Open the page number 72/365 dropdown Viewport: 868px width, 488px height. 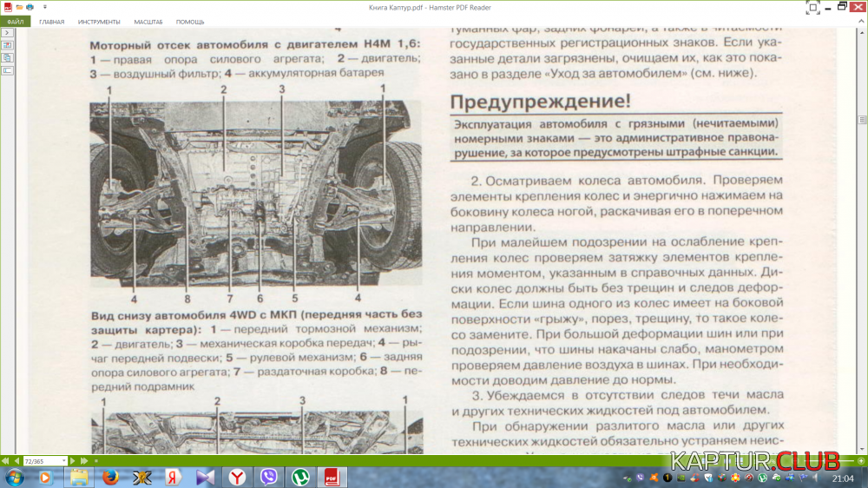click(x=63, y=460)
